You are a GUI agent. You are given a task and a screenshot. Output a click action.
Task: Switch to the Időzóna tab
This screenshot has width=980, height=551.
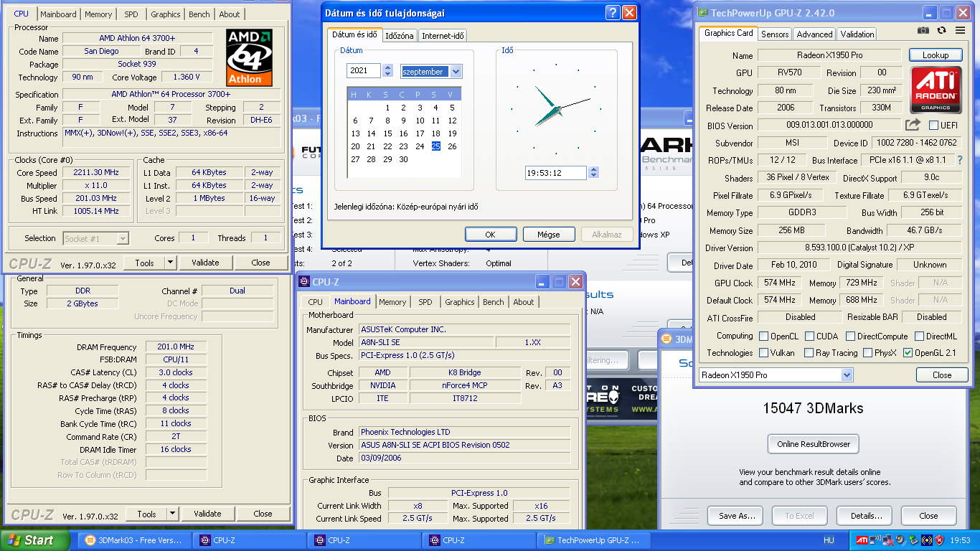click(x=399, y=35)
